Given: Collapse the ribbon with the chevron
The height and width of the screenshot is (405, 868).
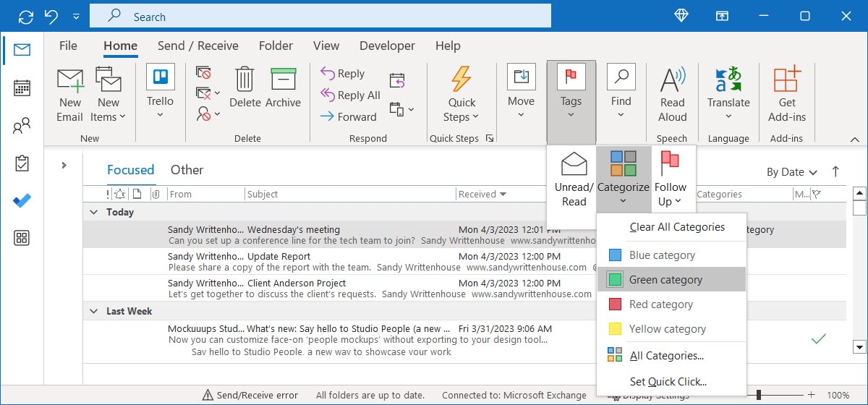Looking at the screenshot, I should [x=855, y=139].
